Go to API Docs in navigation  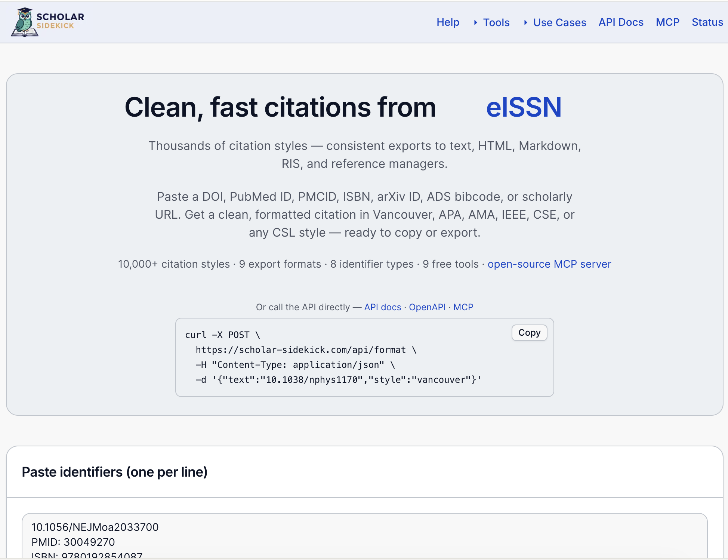(x=621, y=22)
